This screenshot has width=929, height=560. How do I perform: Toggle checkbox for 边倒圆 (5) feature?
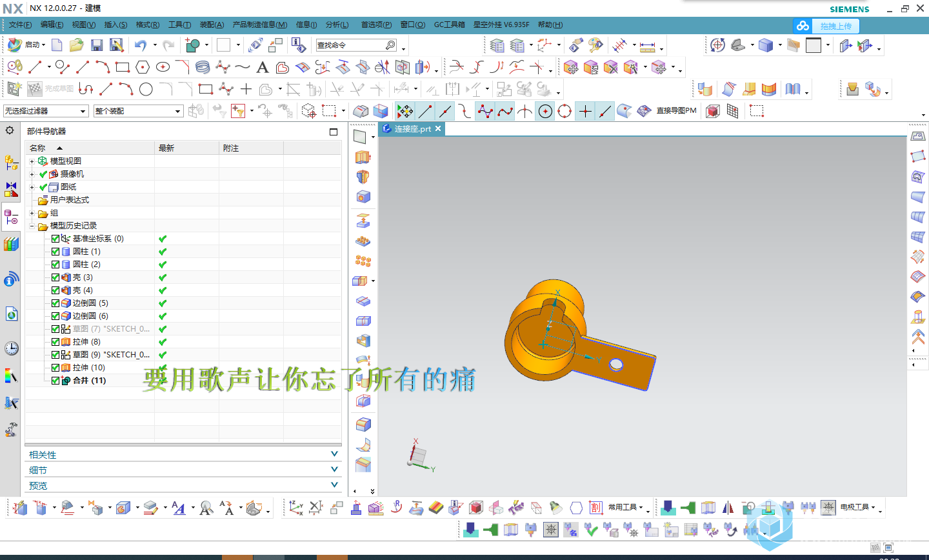(55, 303)
